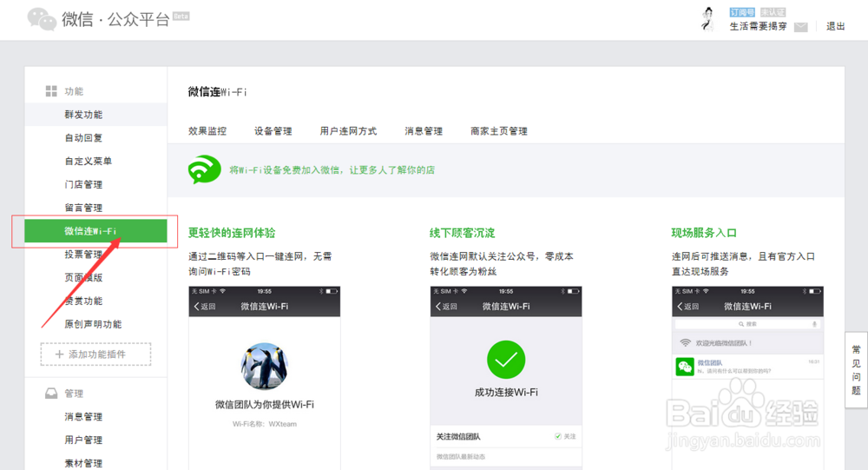Open the mail envelope notification icon
Image resolution: width=868 pixels, height=470 pixels.
click(x=800, y=27)
